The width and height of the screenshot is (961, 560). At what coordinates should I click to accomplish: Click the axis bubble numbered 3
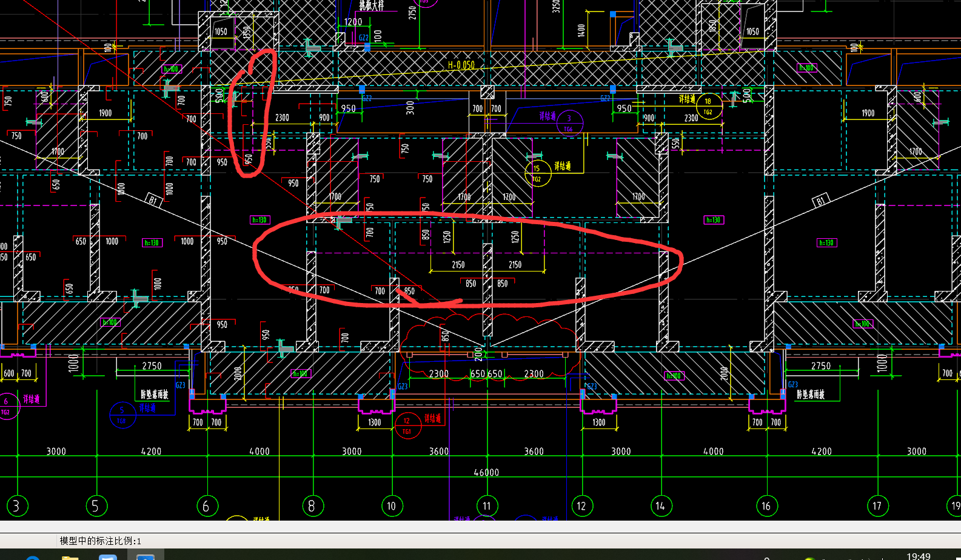pos(16,505)
